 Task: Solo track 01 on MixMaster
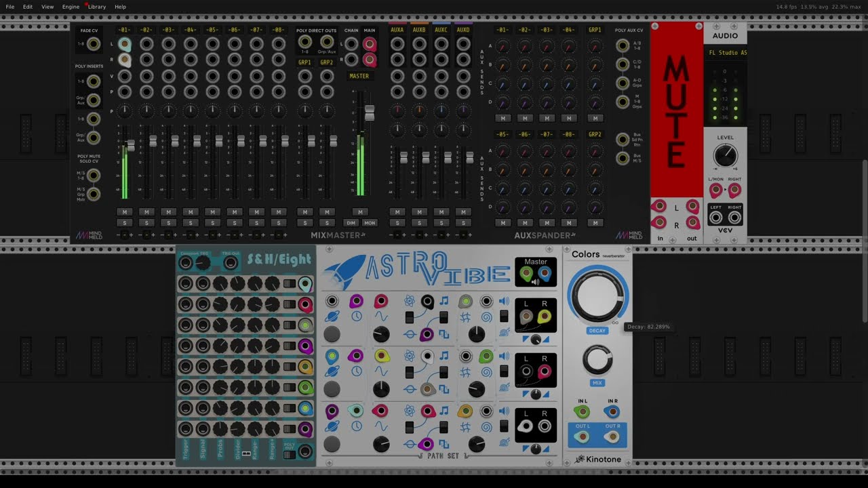[125, 222]
